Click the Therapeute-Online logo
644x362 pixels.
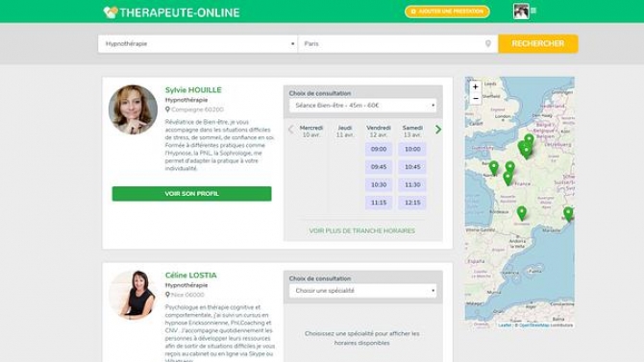tap(171, 12)
